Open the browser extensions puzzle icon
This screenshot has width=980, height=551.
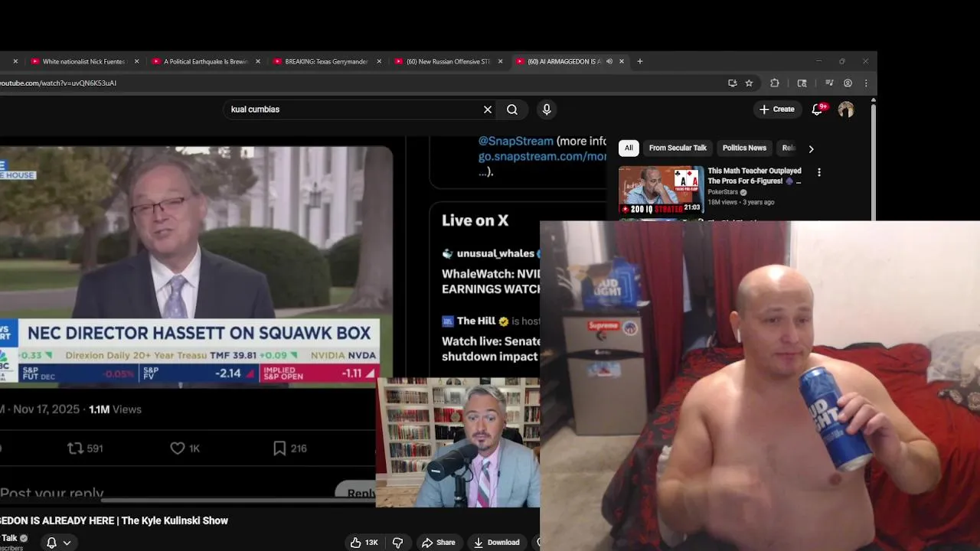[775, 83]
